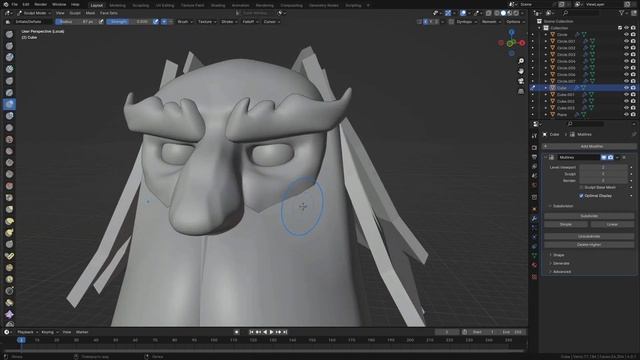Click the viewport zoom magnifier icon
The image size is (640, 360).
point(521,61)
